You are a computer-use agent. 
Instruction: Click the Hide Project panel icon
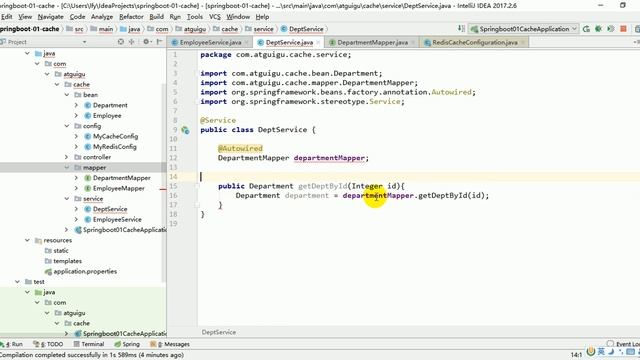click(x=159, y=42)
